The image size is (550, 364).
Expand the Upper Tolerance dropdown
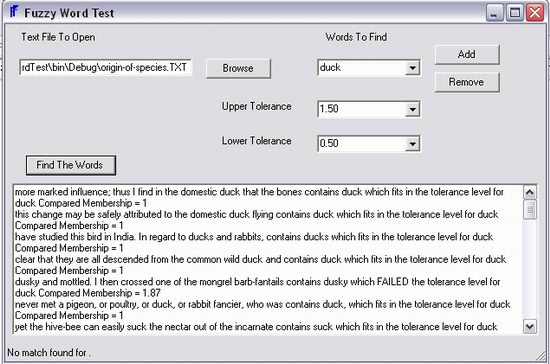[x=412, y=109]
